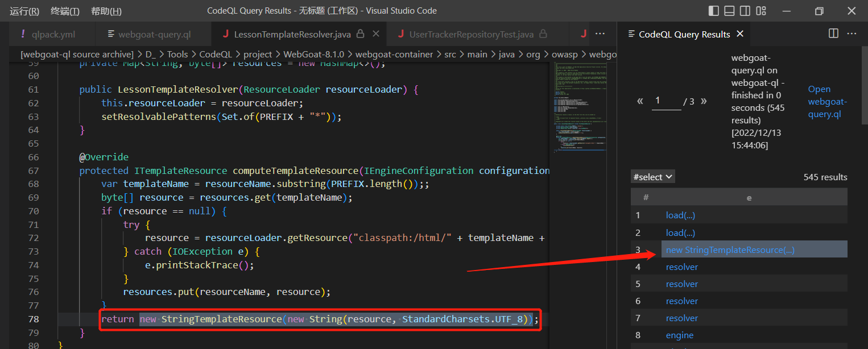Open engine result in row 8
The image size is (868, 349).
click(x=680, y=335)
